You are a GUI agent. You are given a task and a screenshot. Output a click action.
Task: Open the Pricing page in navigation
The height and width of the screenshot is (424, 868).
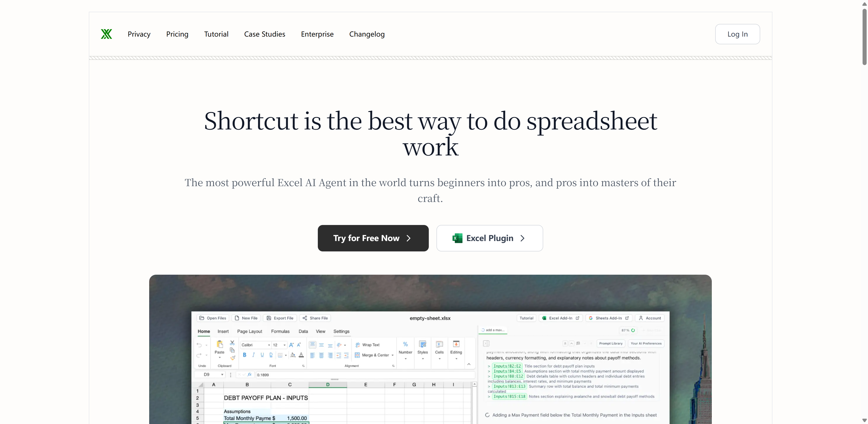point(177,34)
